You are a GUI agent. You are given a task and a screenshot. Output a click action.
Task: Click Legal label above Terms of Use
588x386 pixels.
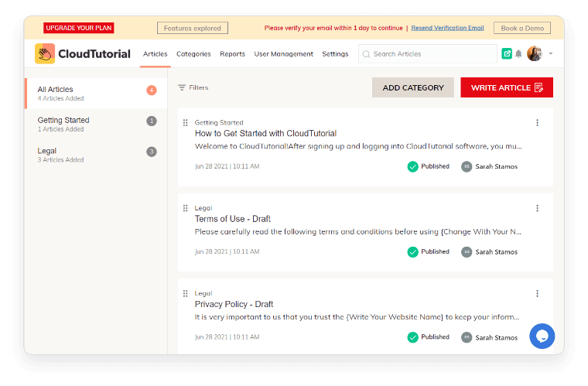click(203, 208)
